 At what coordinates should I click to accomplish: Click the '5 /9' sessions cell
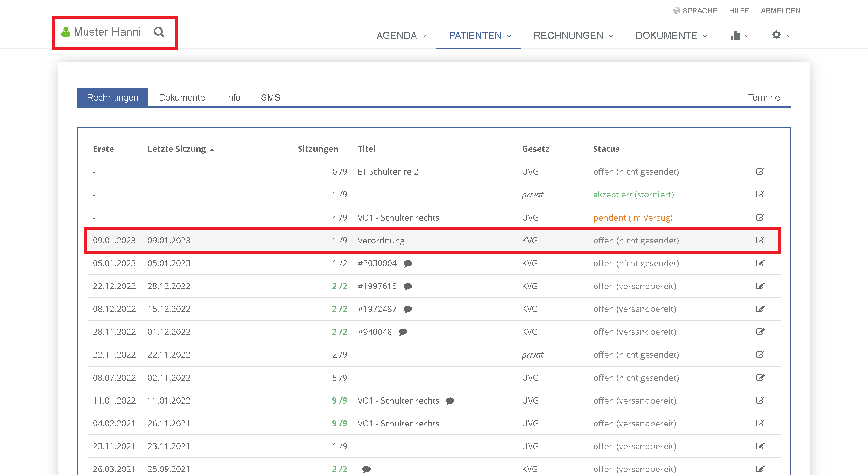(339, 378)
